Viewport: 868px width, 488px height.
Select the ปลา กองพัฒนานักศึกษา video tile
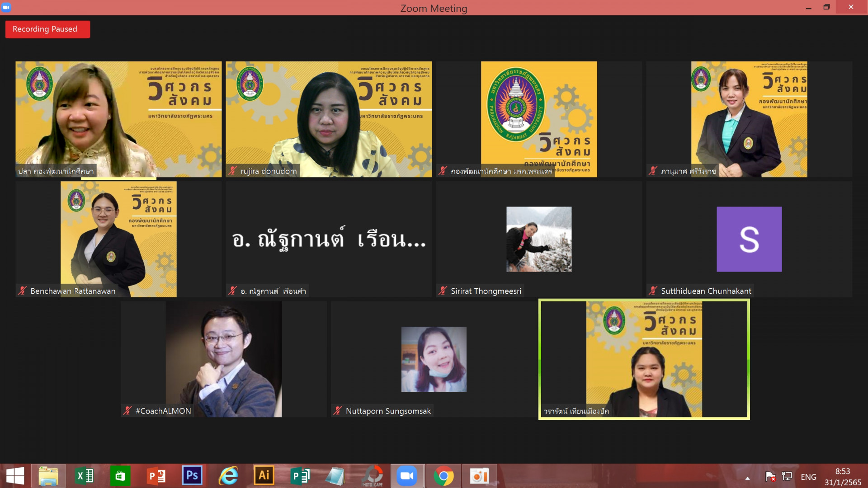pyautogui.click(x=118, y=119)
